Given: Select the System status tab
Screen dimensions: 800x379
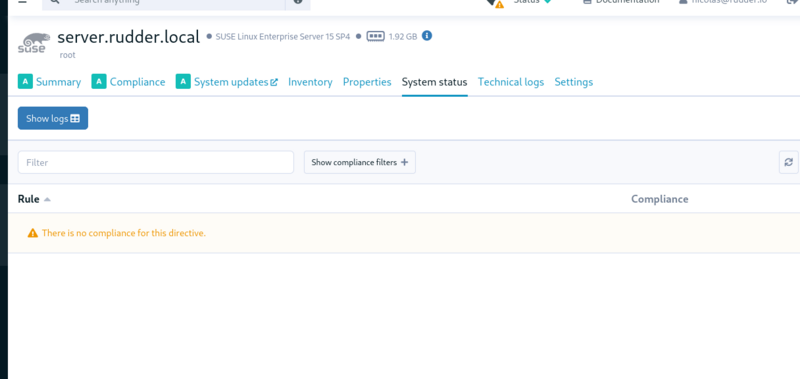Looking at the screenshot, I should [435, 82].
